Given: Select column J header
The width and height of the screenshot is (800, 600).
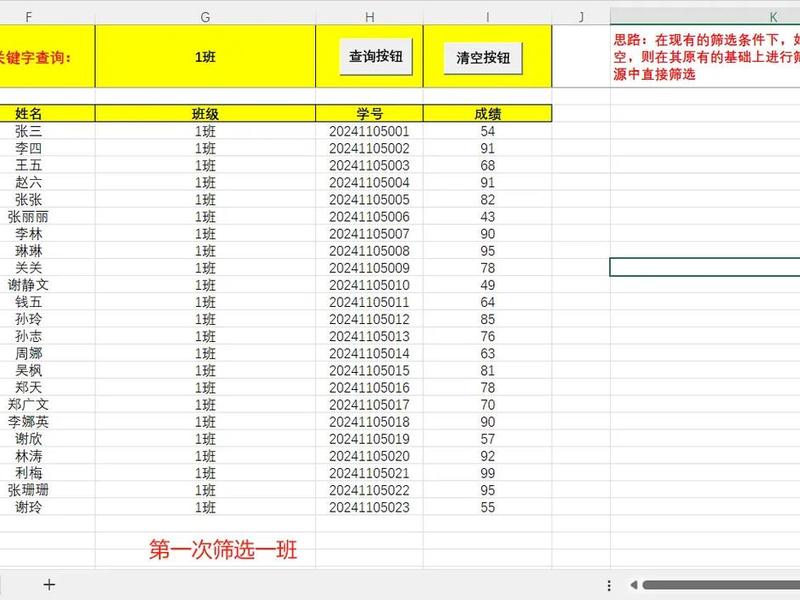Looking at the screenshot, I should tap(581, 17).
